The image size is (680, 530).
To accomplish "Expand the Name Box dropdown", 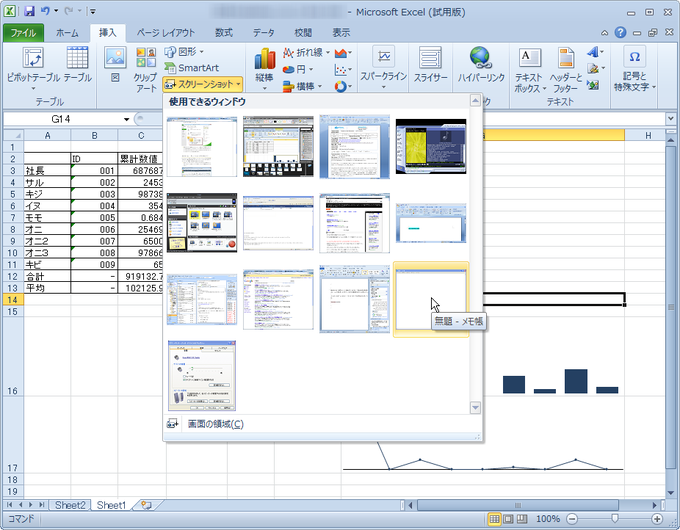I will point(127,119).
